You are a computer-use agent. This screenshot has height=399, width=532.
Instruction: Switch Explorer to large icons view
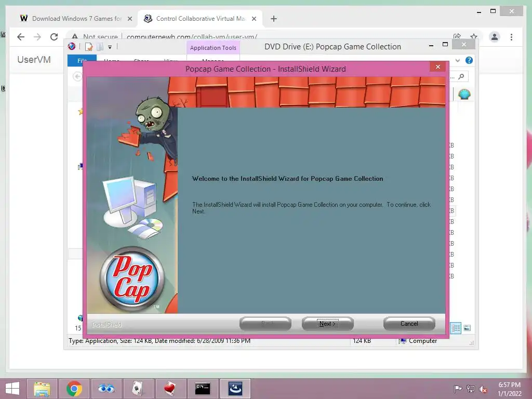[467, 328]
